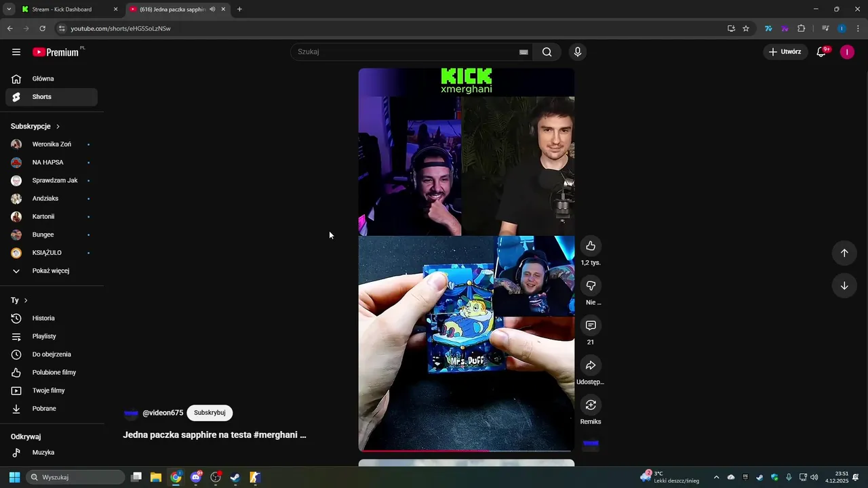This screenshot has width=868, height=488.
Task: Open the YouTube hamburger guide menu
Action: coord(16,52)
